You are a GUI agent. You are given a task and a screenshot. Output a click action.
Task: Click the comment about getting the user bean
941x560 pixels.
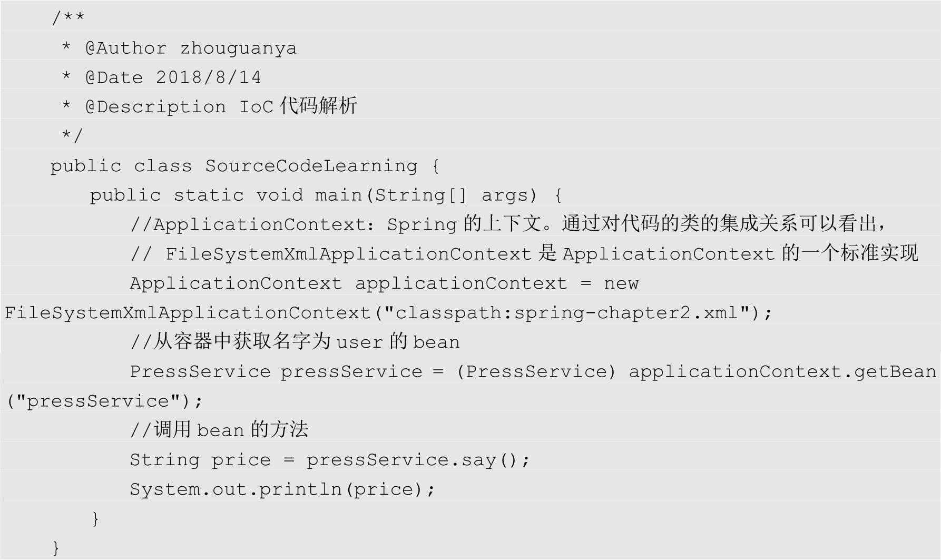(x=295, y=342)
